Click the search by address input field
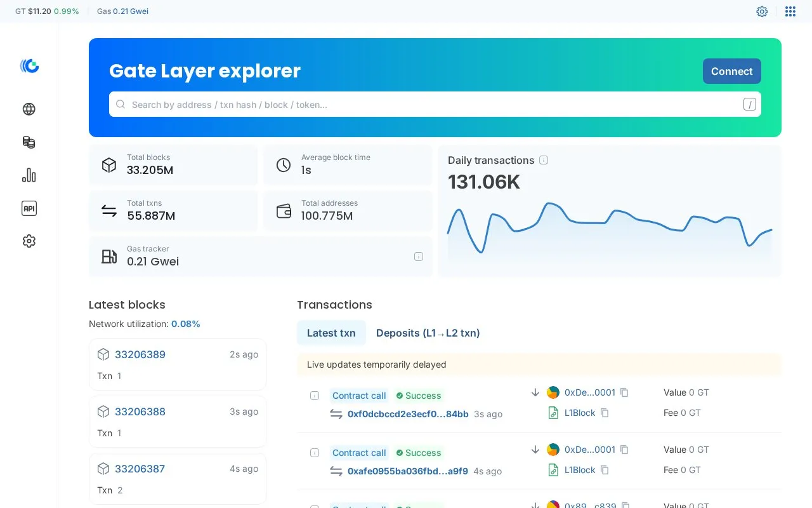This screenshot has height=508, width=812. [435, 104]
